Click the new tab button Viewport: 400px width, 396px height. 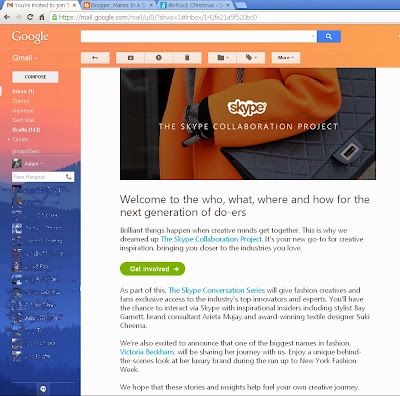pos(241,5)
